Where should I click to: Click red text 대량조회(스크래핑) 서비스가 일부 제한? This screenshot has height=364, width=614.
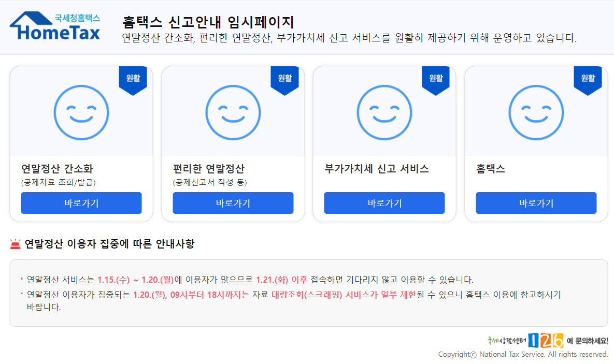coord(344,295)
